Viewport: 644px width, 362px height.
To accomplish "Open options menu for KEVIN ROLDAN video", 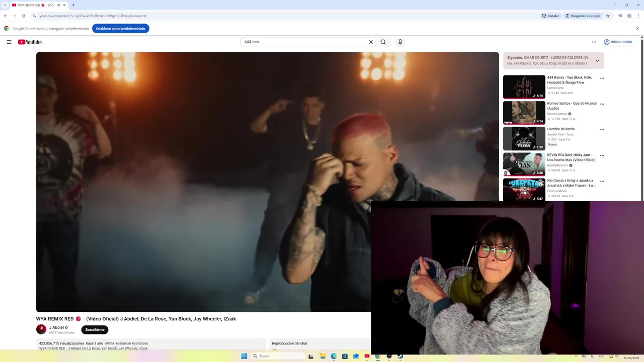I will [602, 155].
